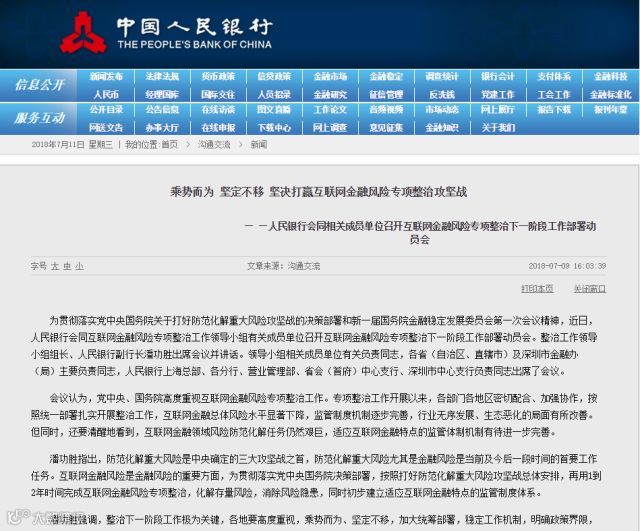The height and width of the screenshot is (531, 640).
Task: Click the 网送文告 nav link
Action: tap(106, 128)
